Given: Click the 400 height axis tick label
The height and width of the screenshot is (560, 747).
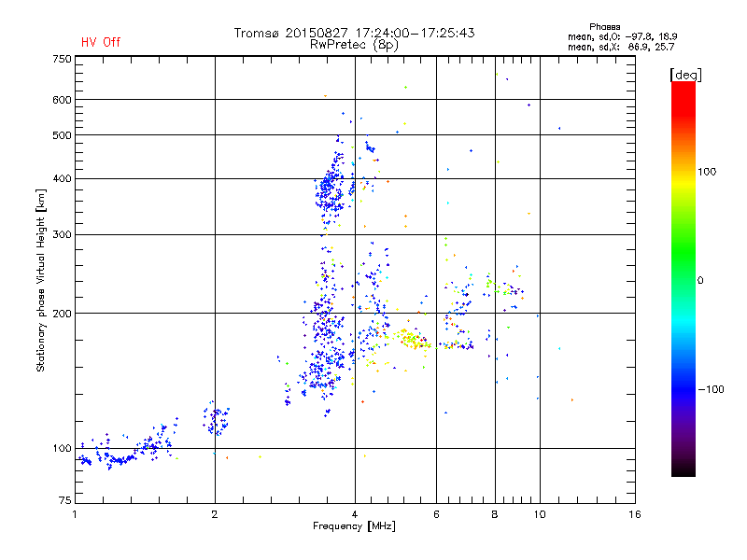Looking at the screenshot, I should point(62,178).
